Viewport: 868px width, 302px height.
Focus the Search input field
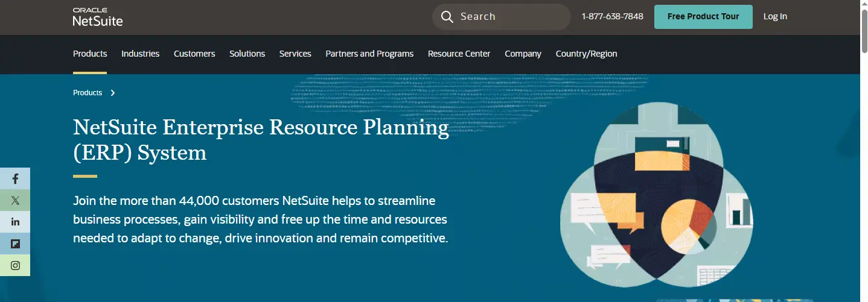501,17
